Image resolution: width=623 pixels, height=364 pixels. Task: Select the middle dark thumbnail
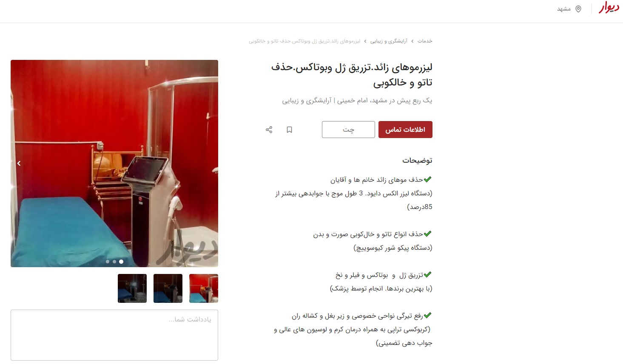[x=168, y=288]
